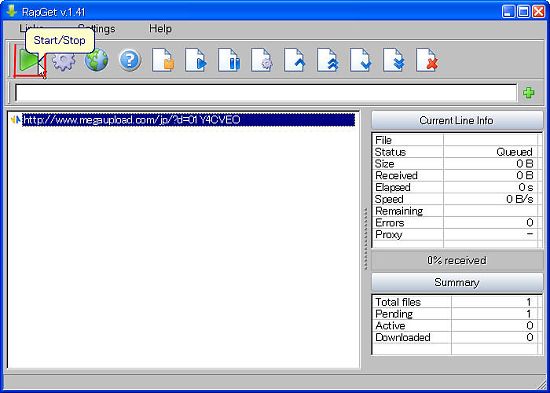Click the Speed row label
This screenshot has height=393, width=550.
(389, 199)
